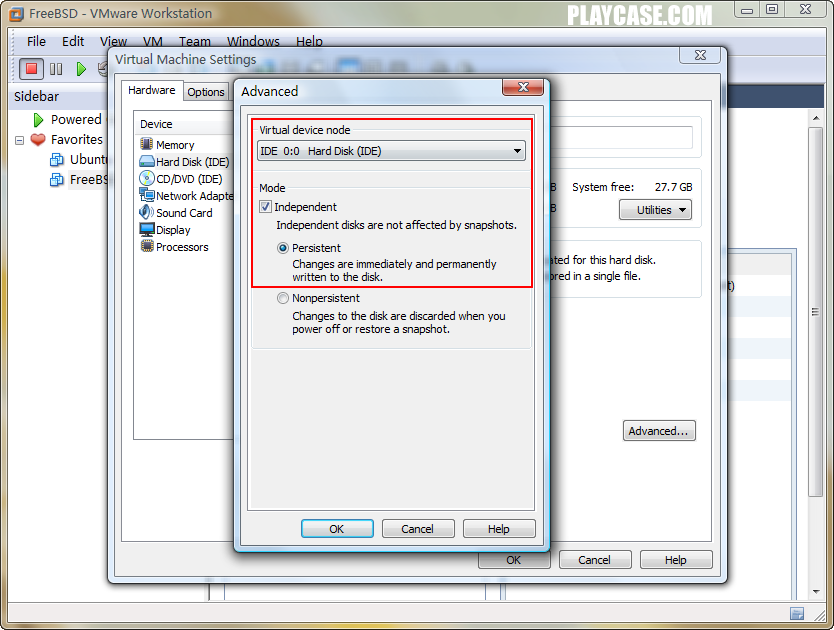Select the Display device in list

coord(165,230)
